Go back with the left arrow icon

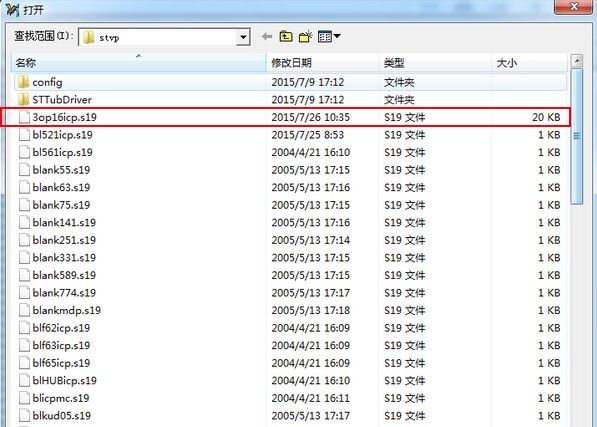[267, 37]
